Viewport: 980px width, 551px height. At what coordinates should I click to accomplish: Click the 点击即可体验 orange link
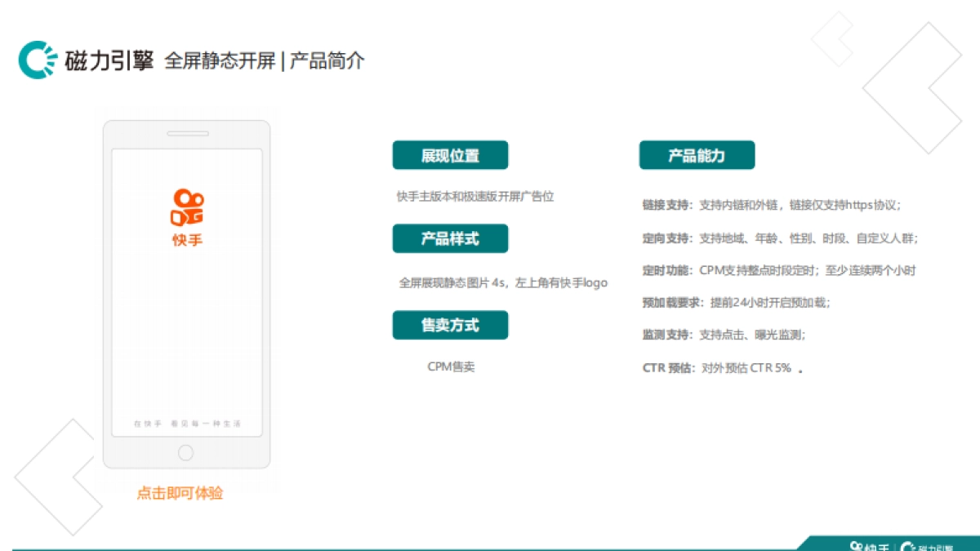[x=181, y=493]
